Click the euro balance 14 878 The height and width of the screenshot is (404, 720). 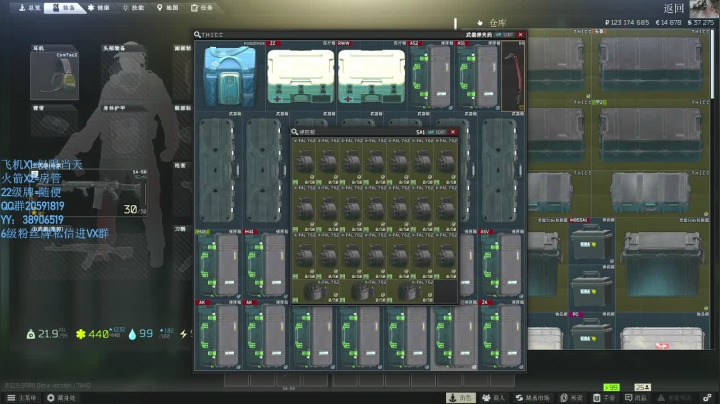pos(668,22)
